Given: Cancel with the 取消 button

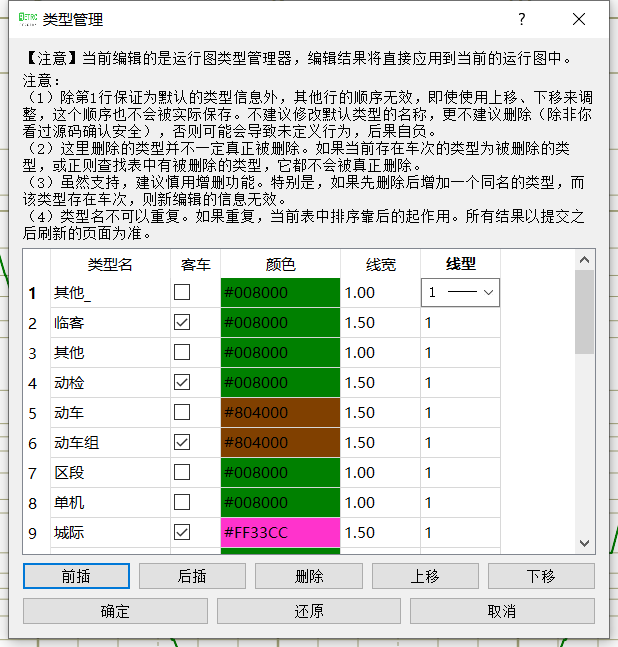Looking at the screenshot, I should [x=502, y=611].
